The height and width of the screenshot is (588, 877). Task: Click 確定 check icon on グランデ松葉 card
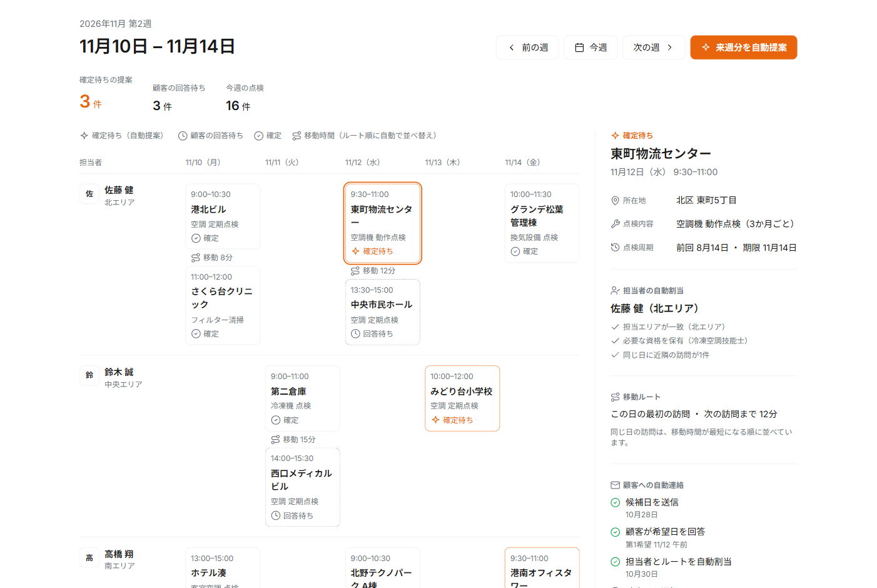point(515,251)
